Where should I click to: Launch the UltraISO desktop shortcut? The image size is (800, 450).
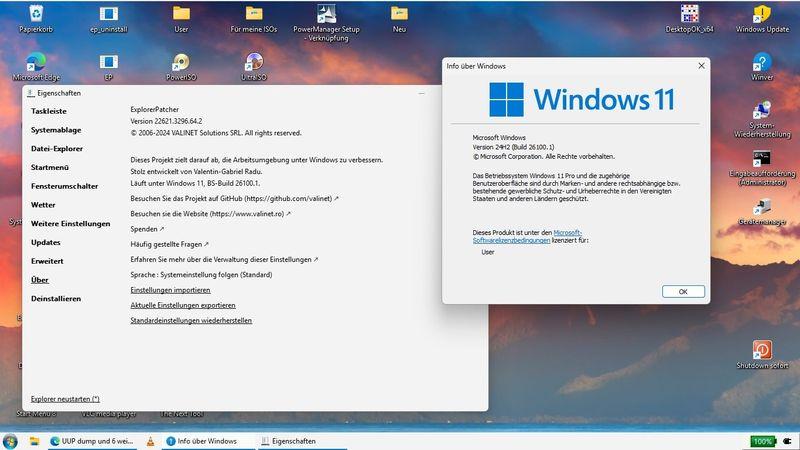click(x=254, y=66)
